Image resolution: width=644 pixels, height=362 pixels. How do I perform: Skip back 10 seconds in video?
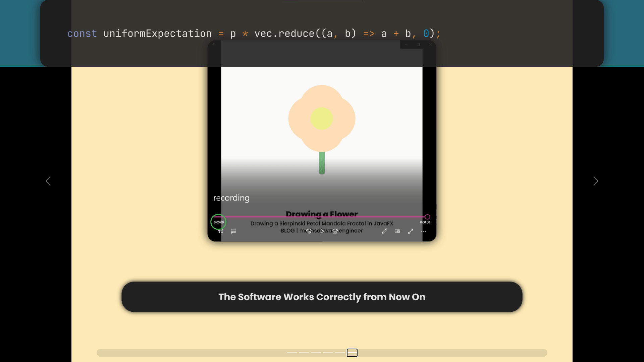(309, 231)
